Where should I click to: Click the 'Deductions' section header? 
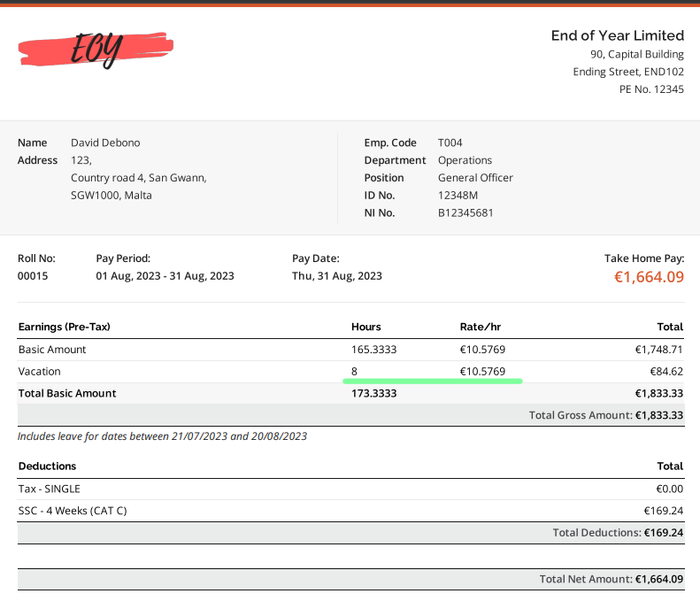(47, 466)
